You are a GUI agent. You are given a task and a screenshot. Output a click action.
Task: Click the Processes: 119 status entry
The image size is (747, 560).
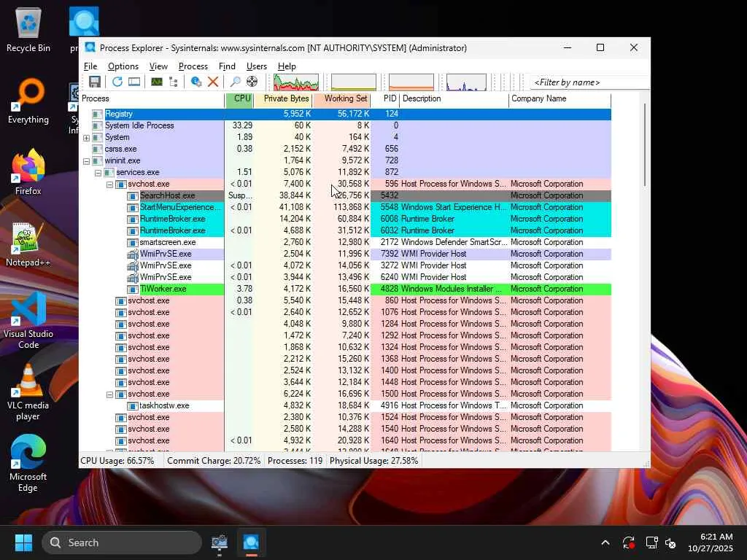coord(295,461)
